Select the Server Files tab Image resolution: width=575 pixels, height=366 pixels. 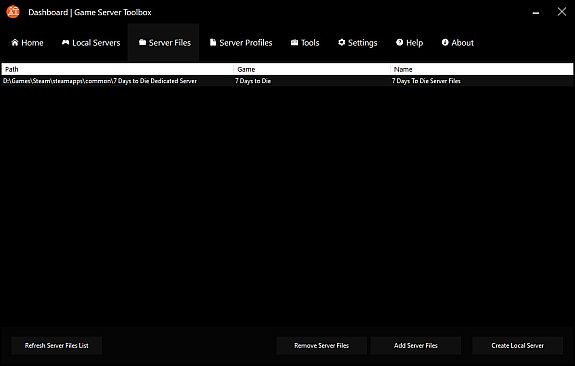164,43
